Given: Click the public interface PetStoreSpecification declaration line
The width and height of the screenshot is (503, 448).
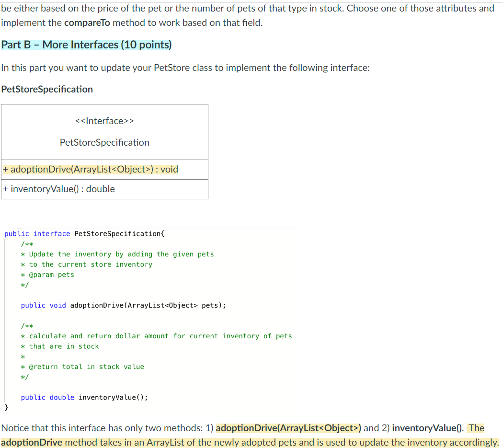Looking at the screenshot, I should click(84, 233).
